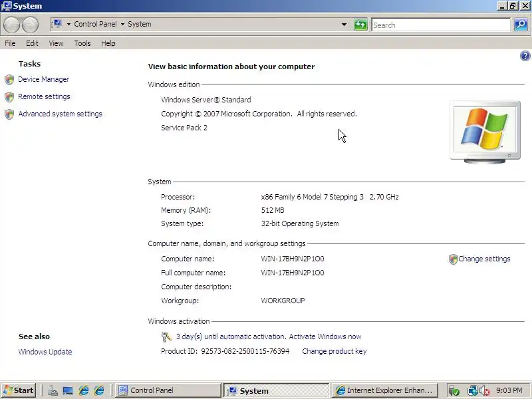Screen dimensions: 532x399
Task: Click the WORKGROUP value text
Action: (283, 301)
